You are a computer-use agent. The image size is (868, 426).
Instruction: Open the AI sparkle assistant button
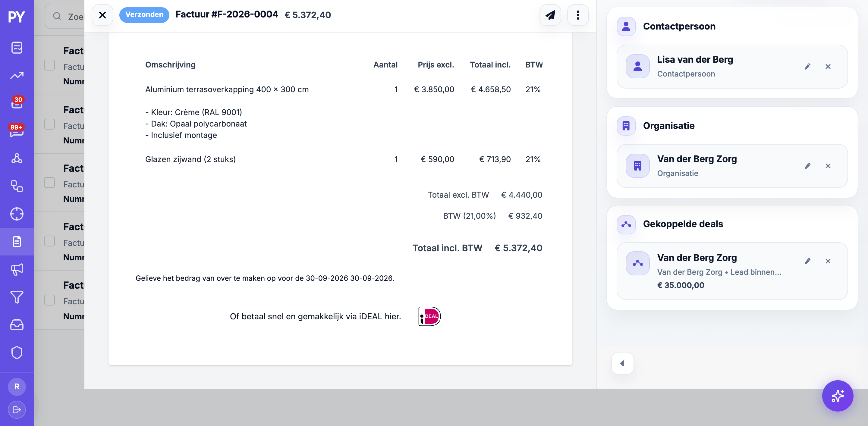click(837, 396)
